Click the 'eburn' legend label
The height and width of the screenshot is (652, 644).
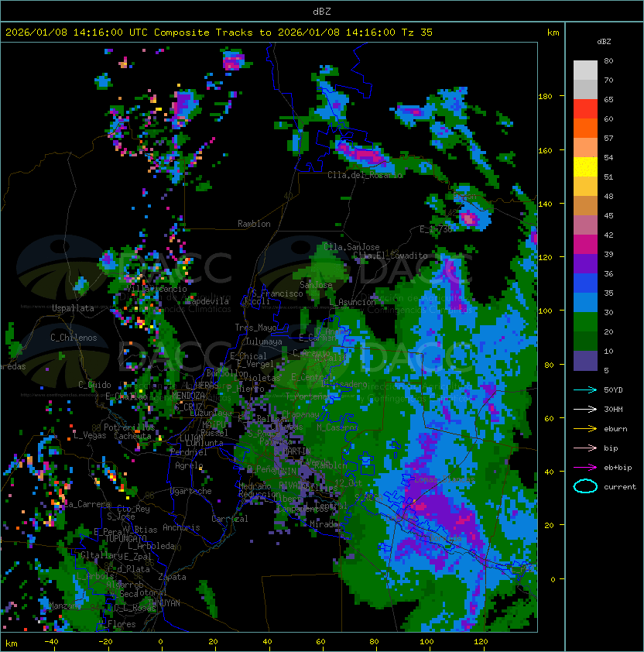(x=615, y=429)
